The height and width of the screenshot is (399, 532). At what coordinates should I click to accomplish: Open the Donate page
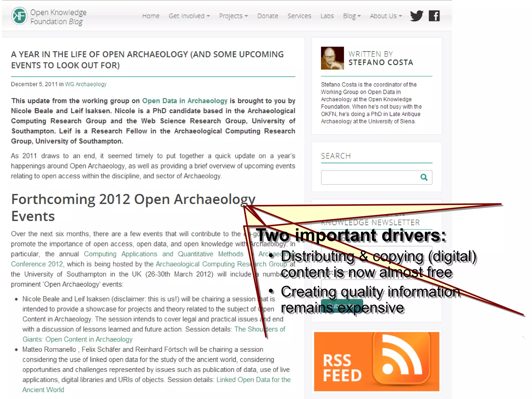(268, 16)
